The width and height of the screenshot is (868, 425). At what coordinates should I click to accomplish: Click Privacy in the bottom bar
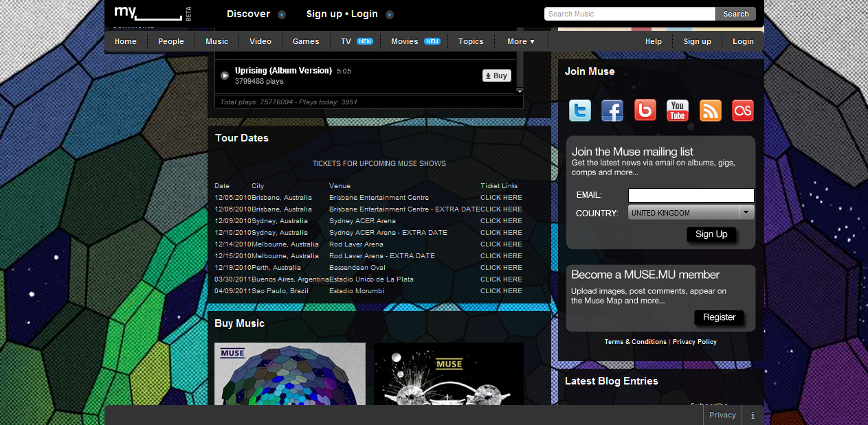pos(722,415)
